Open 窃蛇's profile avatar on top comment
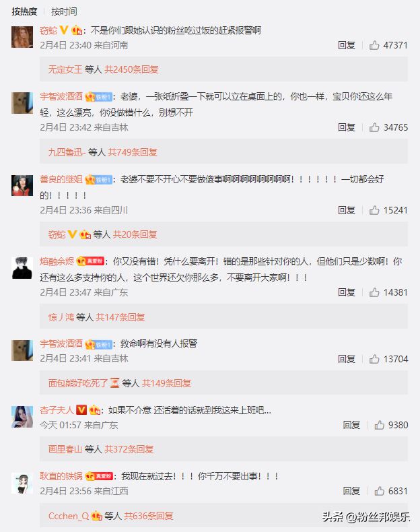Image resolution: width=420 pixels, height=532 pixels. pos(22,37)
